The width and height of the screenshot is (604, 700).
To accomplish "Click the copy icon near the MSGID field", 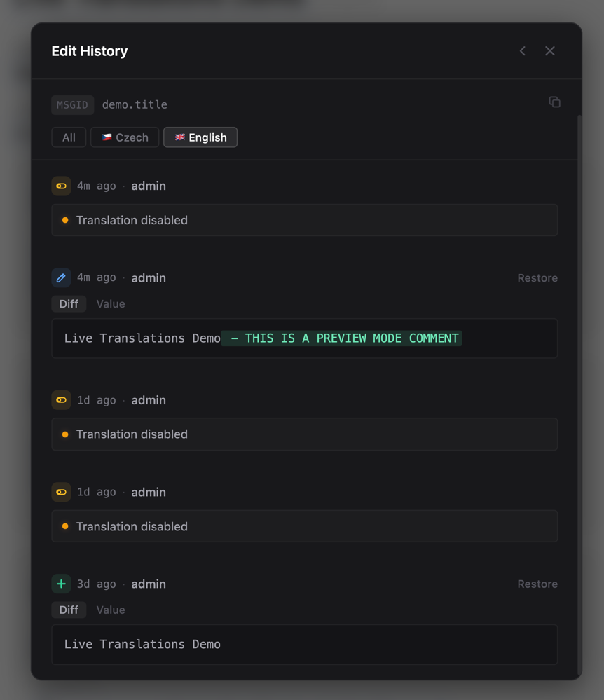I will click(554, 102).
